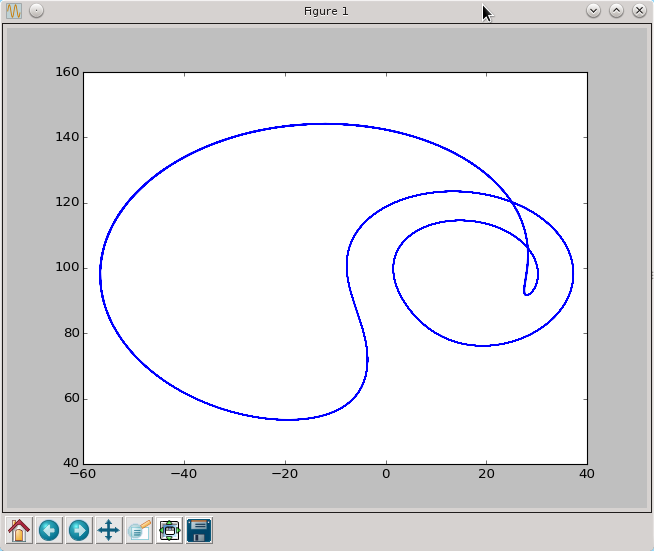Click the Figure 1 title text

pos(326,11)
